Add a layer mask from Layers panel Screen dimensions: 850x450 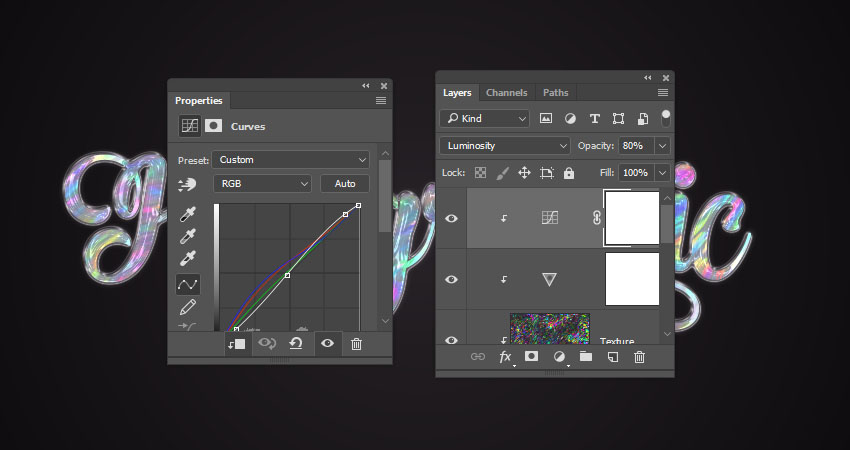[532, 356]
